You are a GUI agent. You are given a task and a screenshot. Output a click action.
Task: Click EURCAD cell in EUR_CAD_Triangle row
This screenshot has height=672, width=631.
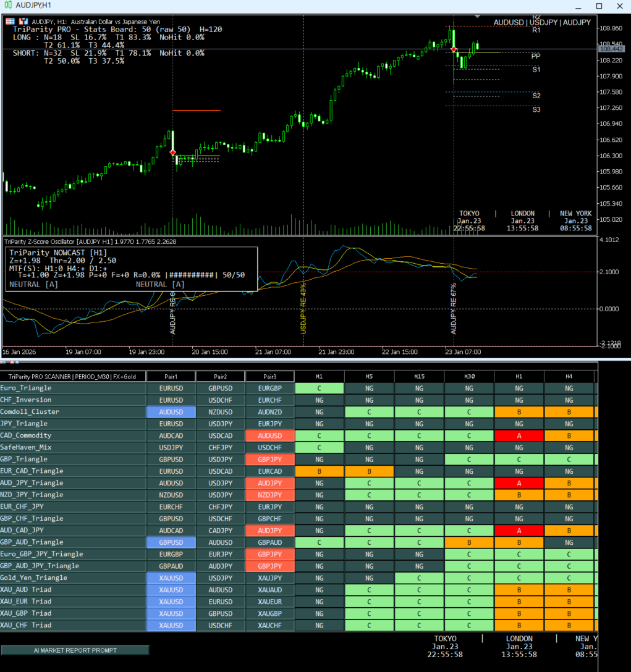pos(270,471)
